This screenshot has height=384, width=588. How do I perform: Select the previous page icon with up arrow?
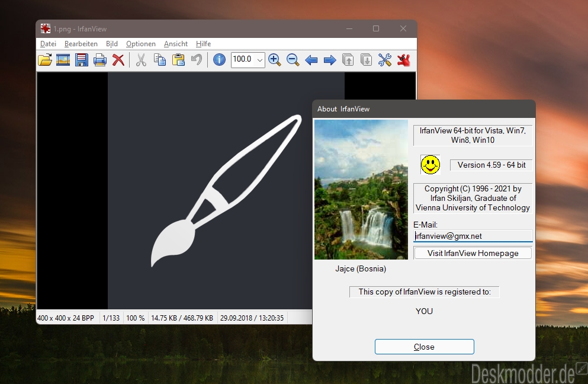coord(348,60)
